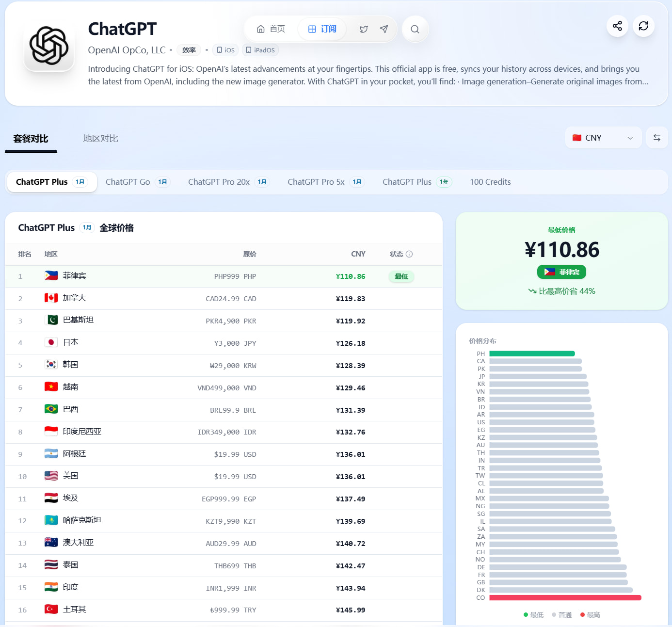
Task: Select the ChatGPT Pro 5x plan tab
Action: (326, 182)
